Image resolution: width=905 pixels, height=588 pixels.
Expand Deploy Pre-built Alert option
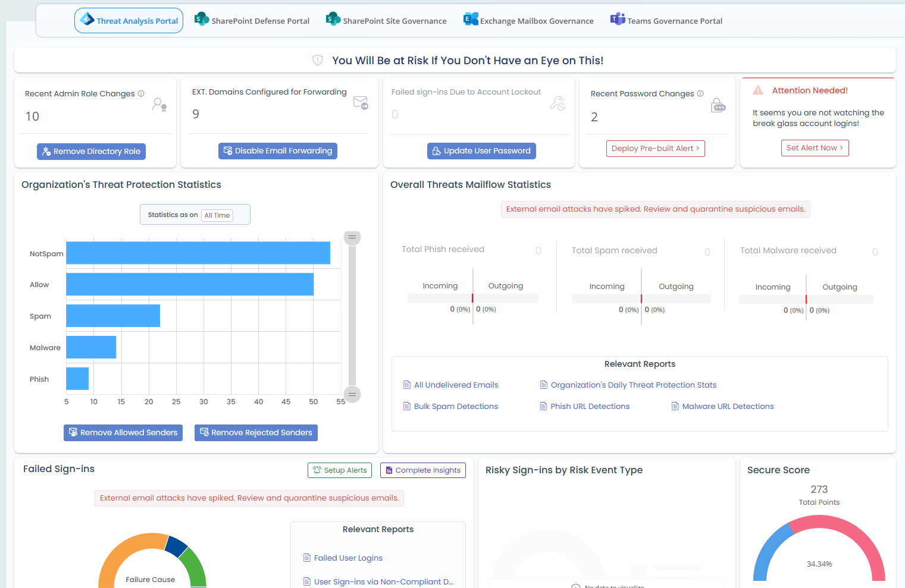[655, 149]
